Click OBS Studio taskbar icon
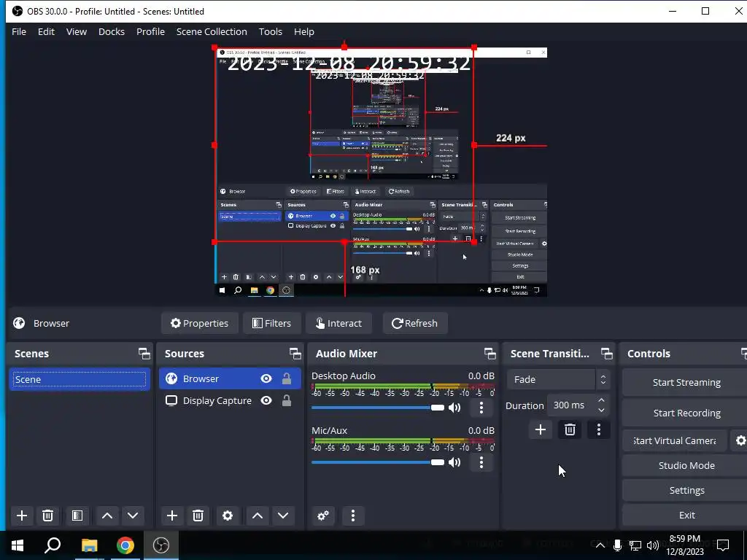This screenshot has width=747, height=560. (x=161, y=545)
